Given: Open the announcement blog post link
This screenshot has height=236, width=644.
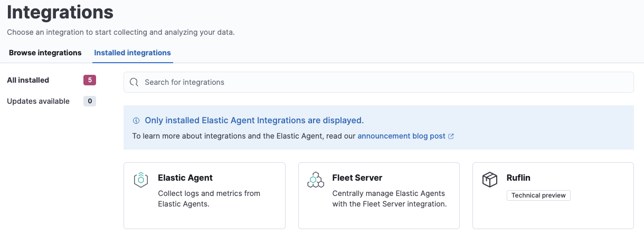Looking at the screenshot, I should (402, 136).
